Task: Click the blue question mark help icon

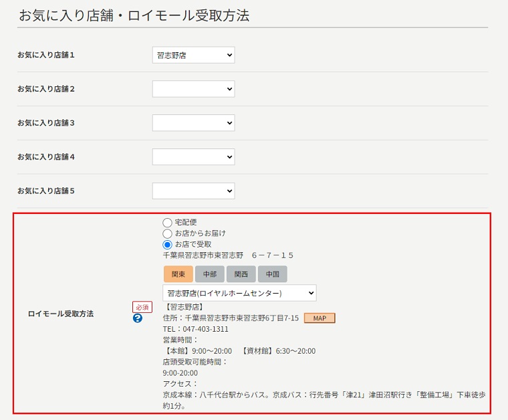Action: coord(138,318)
